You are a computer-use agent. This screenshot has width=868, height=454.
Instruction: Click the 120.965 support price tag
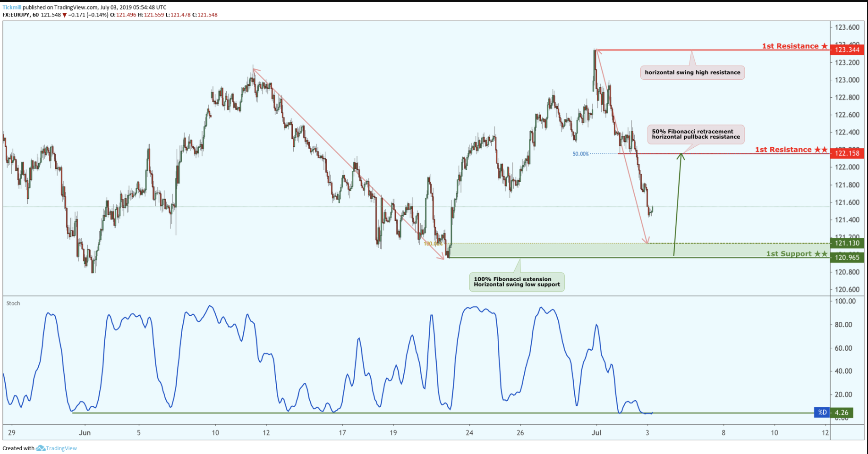[x=847, y=257]
